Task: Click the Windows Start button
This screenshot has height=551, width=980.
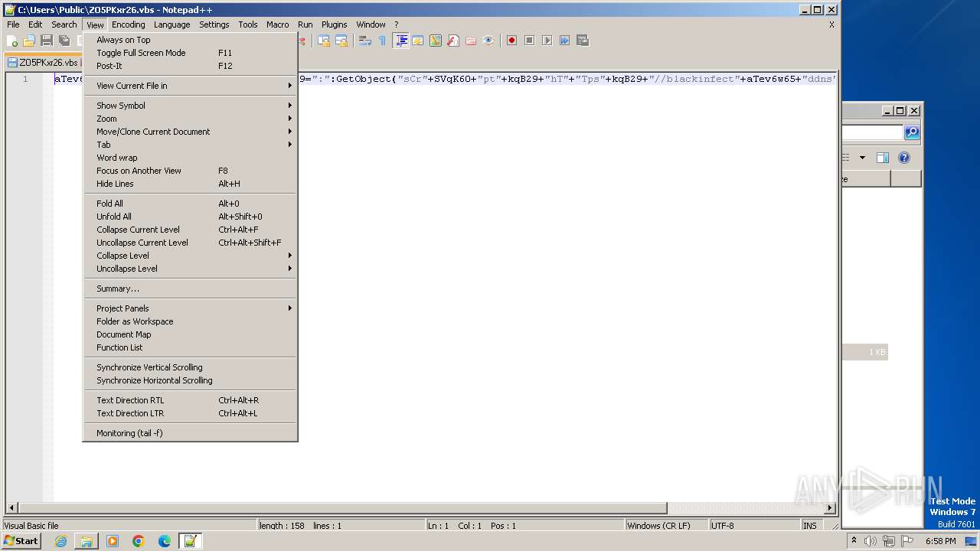Action: pos(21,541)
